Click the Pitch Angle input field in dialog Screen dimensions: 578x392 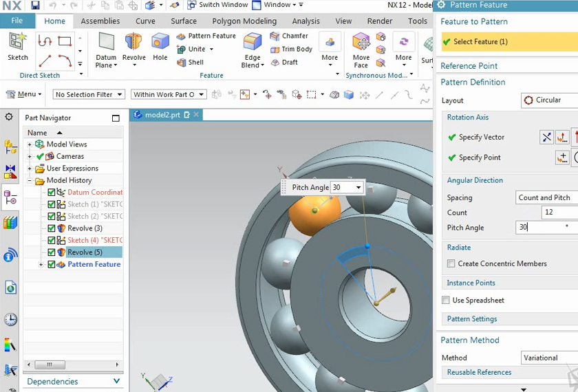tap(544, 228)
